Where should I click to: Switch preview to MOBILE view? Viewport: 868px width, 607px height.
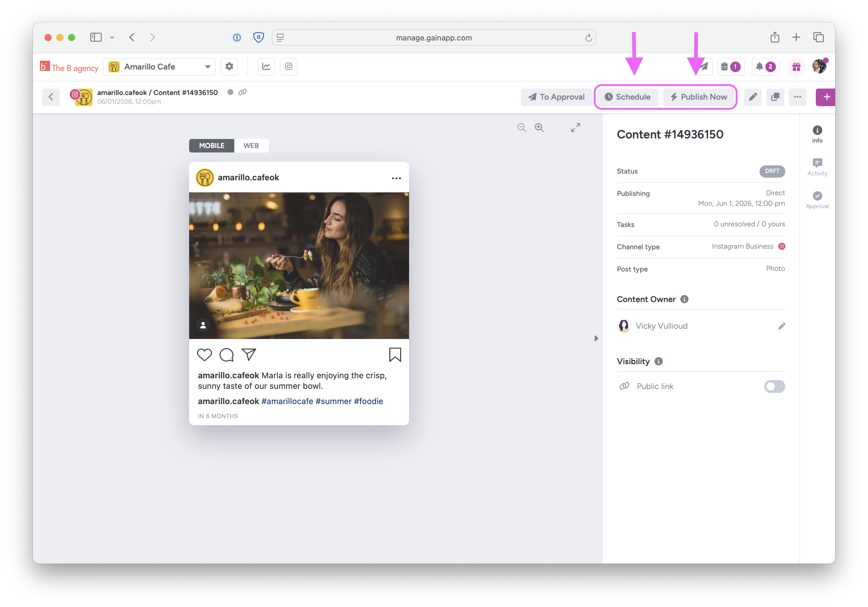[212, 145]
